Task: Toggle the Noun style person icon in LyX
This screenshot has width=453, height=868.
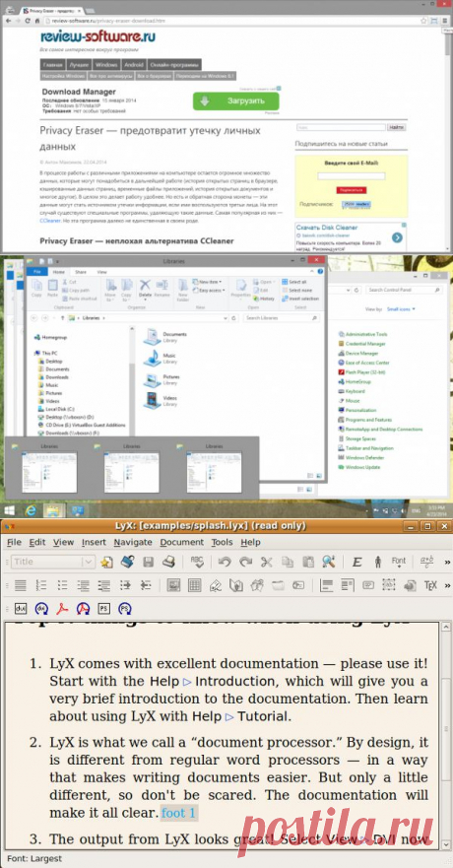Action: [x=378, y=562]
